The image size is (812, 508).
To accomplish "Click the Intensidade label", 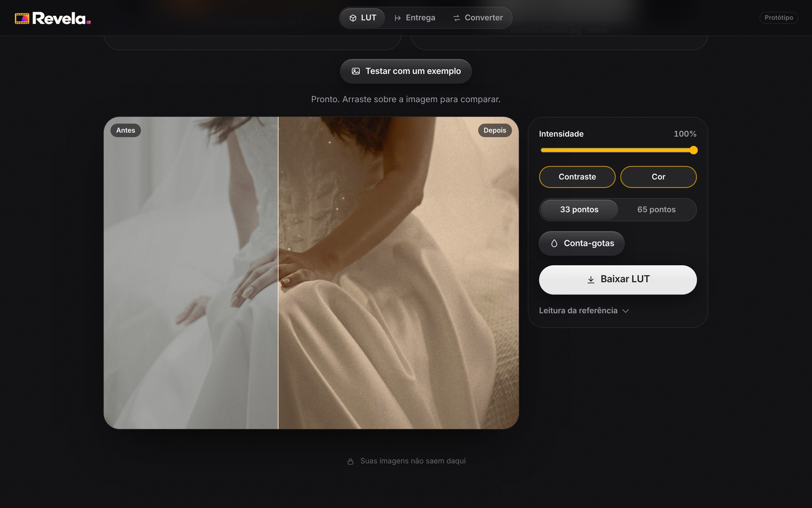I will 561,134.
